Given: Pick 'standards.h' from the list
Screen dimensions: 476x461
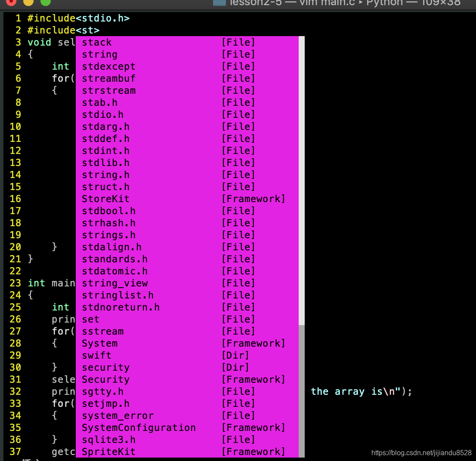Looking at the screenshot, I should (x=187, y=259).
